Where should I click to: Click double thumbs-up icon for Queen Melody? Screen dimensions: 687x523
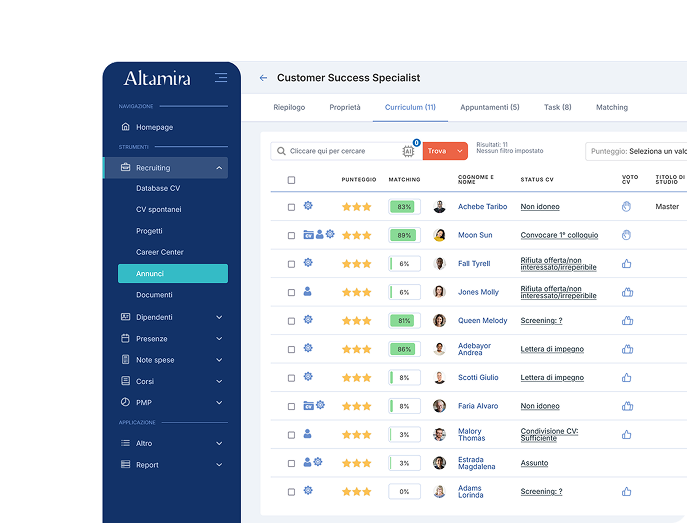point(627,320)
